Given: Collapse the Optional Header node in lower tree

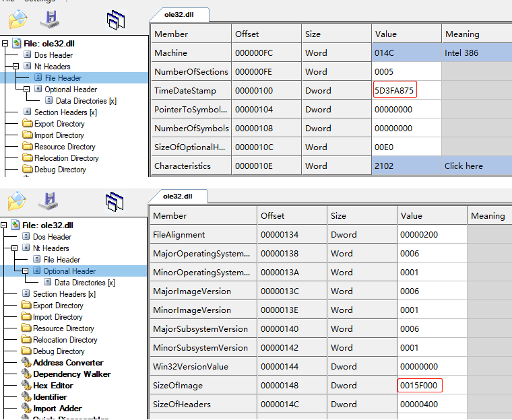Looking at the screenshot, I should click(25, 271).
